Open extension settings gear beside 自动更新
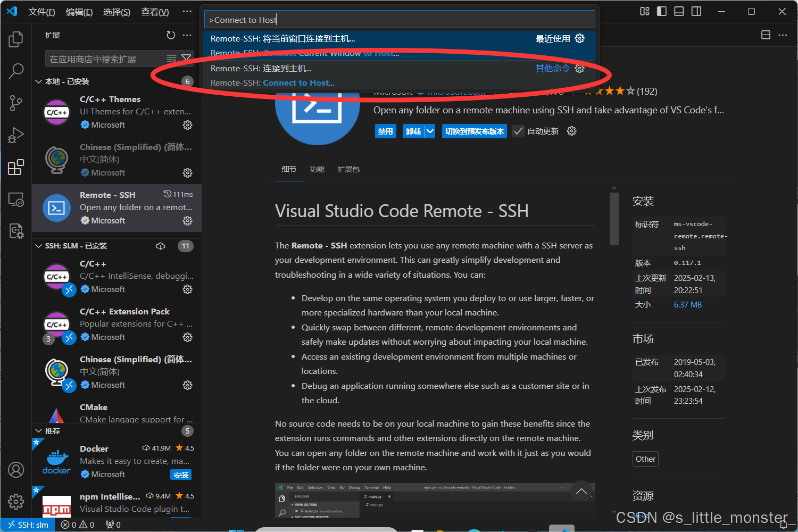Screen dimensions: 798x532 [x=572, y=131]
